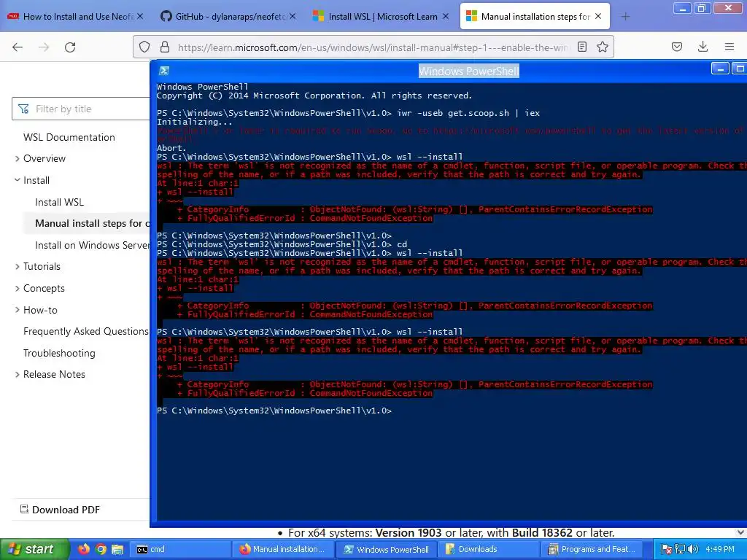Open Frequently Asked Questions

86,331
